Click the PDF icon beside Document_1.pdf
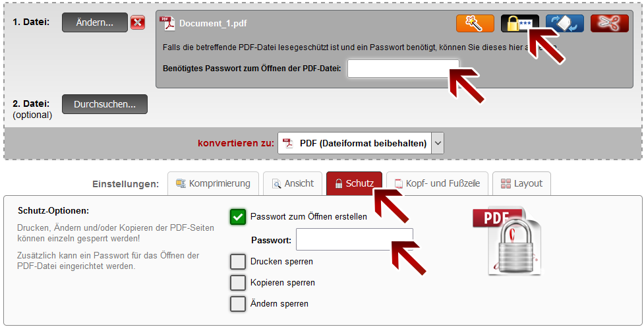644x329 pixels. (x=167, y=24)
